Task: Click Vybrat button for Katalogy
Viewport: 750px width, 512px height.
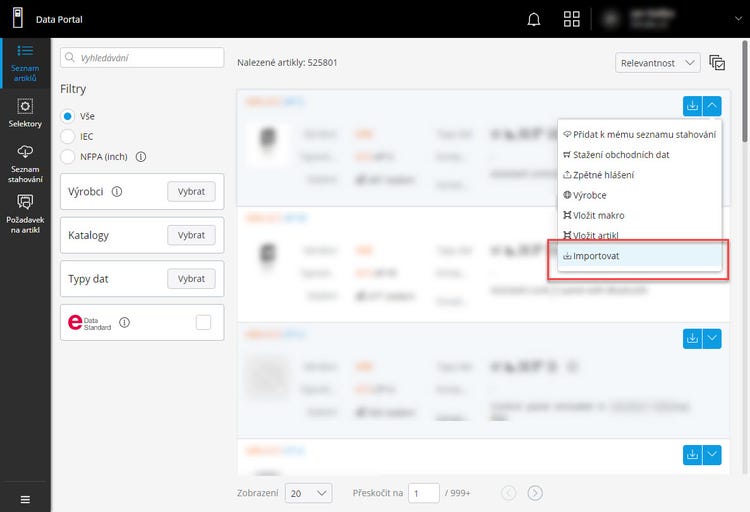Action: 191,235
